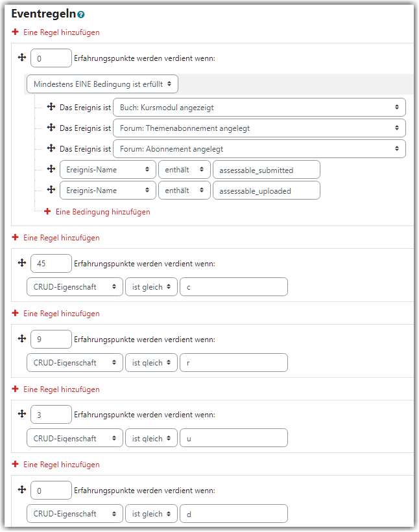Open the Eventregeln help icon
Viewport: 419px width, 532px height.
point(81,15)
